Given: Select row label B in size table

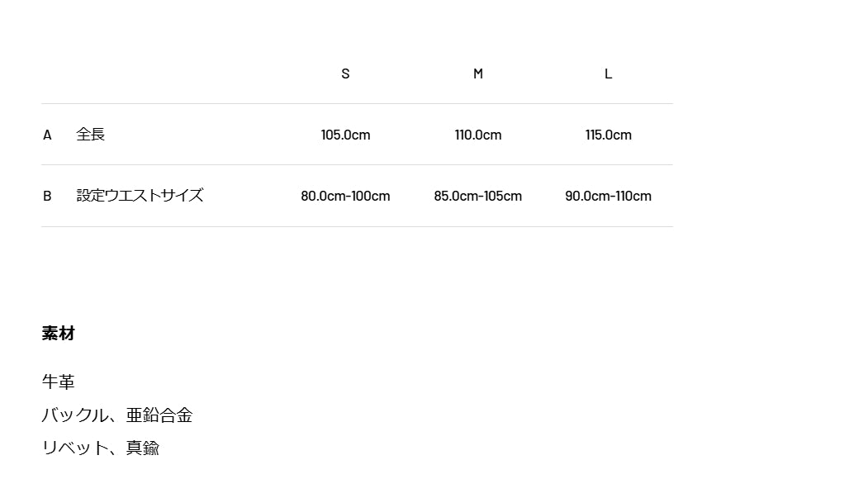Looking at the screenshot, I should (x=47, y=196).
